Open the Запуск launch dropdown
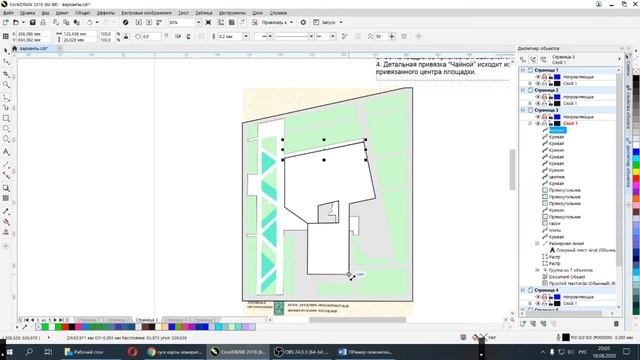Screen dimensions: 640x360 pyautogui.click(x=341, y=22)
